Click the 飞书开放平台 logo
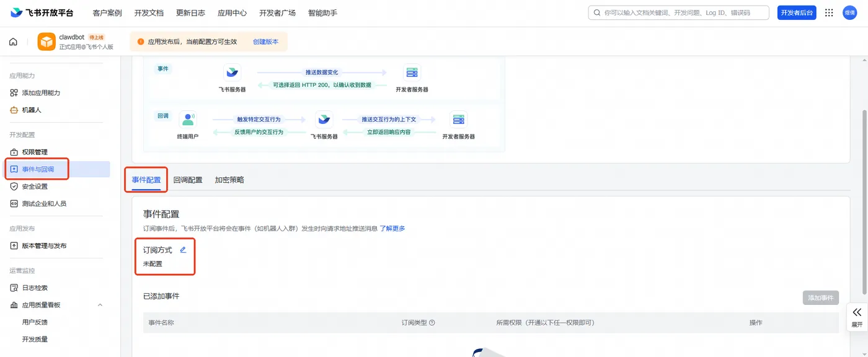Viewport: 868px width, 357px height. pos(42,12)
